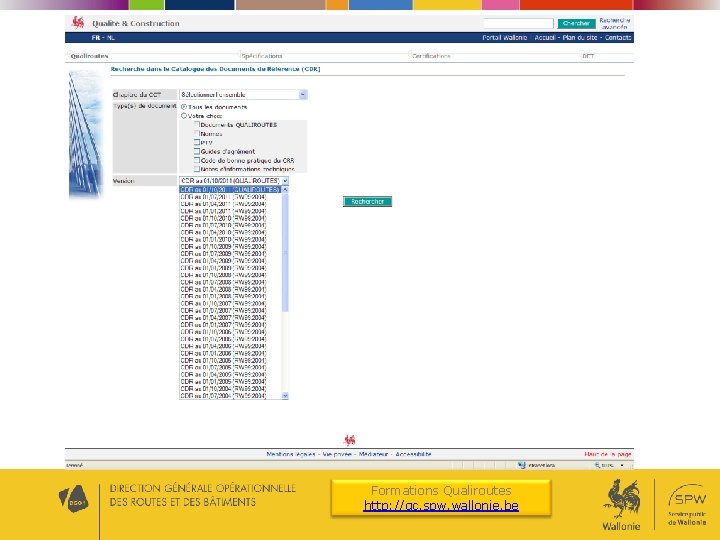Click the header search input field
Screen dimensions: 720x540
tap(518, 23)
